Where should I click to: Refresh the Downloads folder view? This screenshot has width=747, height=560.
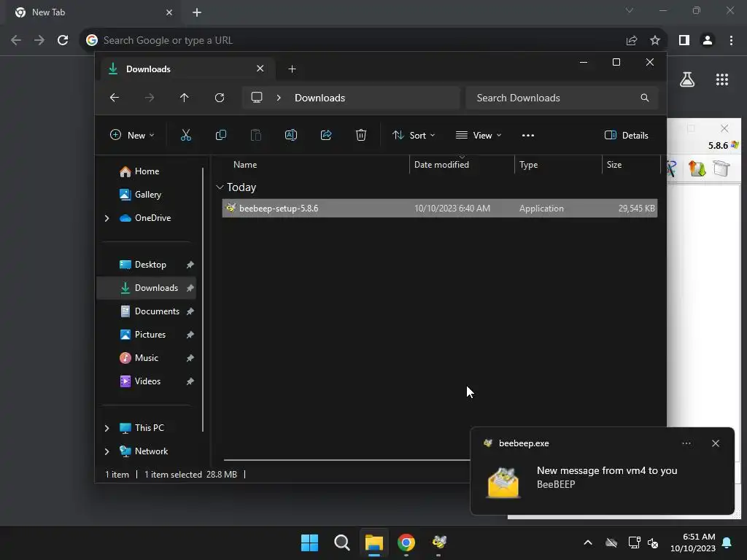[220, 98]
